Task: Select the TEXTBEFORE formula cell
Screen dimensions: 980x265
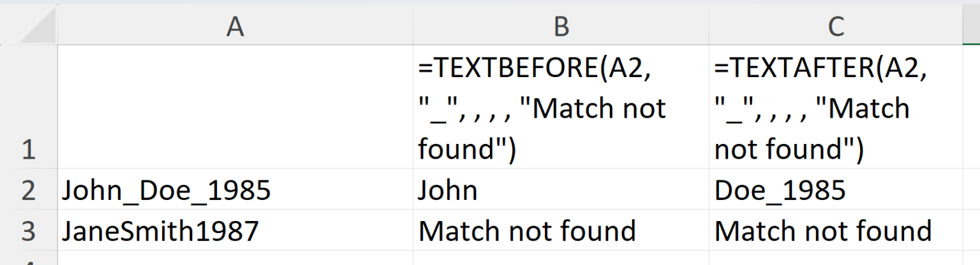Action: (561, 107)
